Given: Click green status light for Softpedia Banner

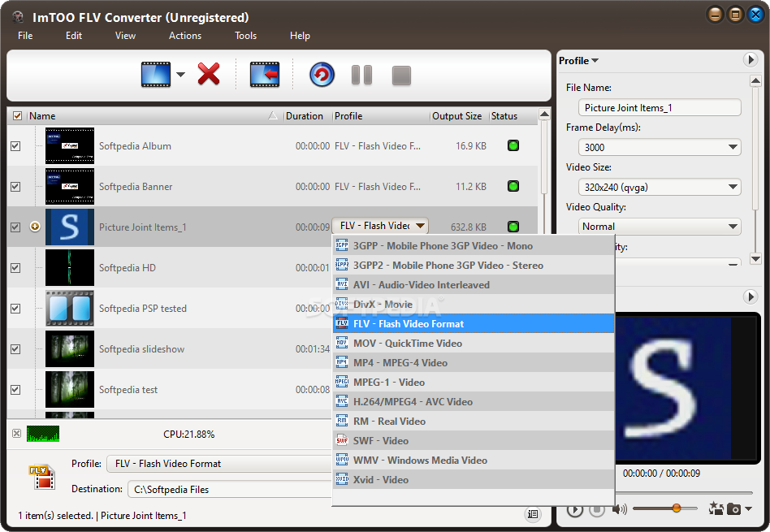Looking at the screenshot, I should [x=513, y=186].
